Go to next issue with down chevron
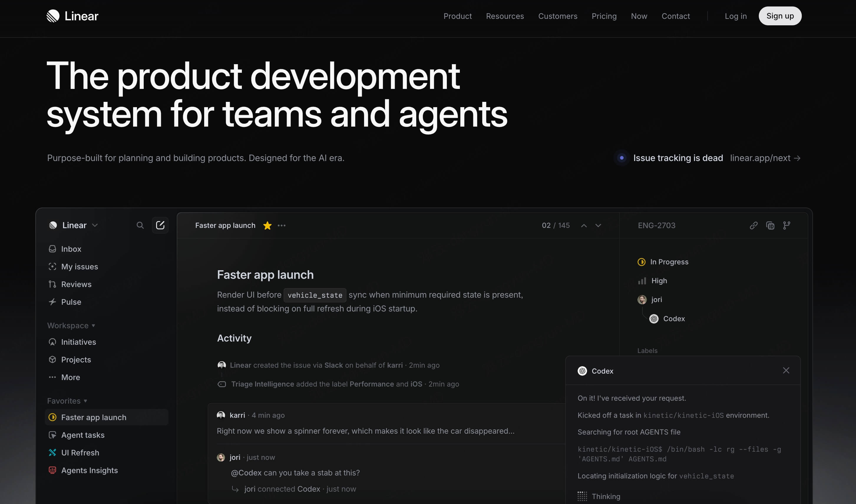Image resolution: width=856 pixels, height=504 pixels. click(x=599, y=226)
